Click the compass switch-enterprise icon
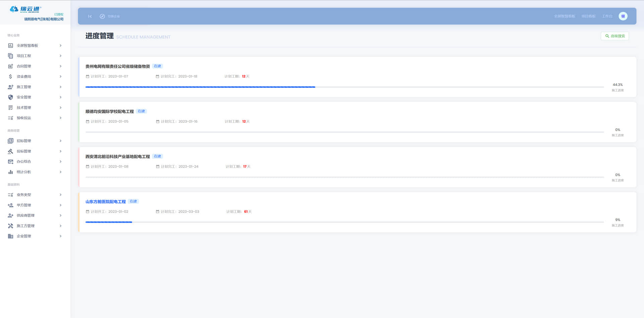Screen dimensions: 644x318 coord(102,16)
